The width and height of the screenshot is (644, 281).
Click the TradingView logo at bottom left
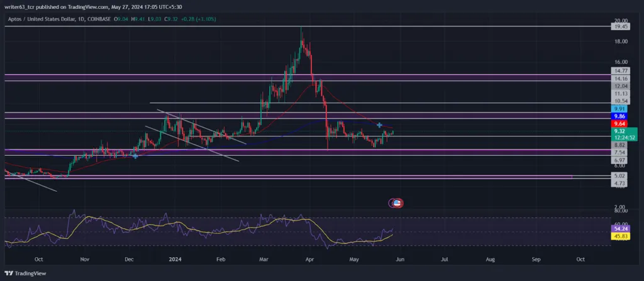point(25,273)
